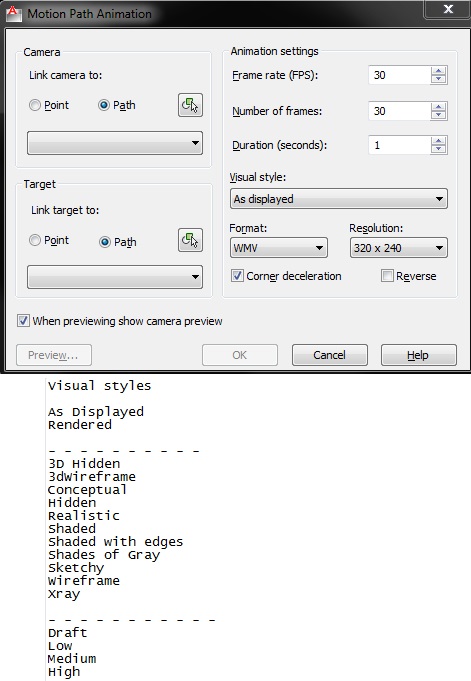Select Point radio under Link camera to
471x681 pixels.
tap(35, 105)
